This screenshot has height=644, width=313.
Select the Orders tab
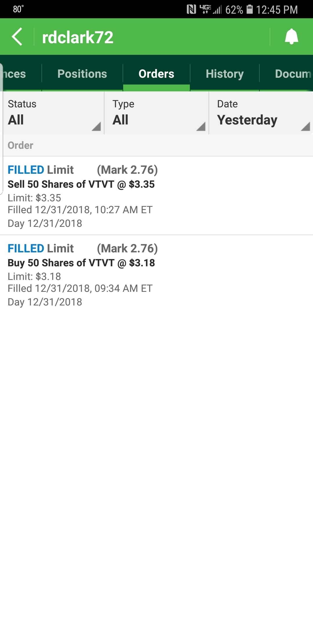pos(156,74)
